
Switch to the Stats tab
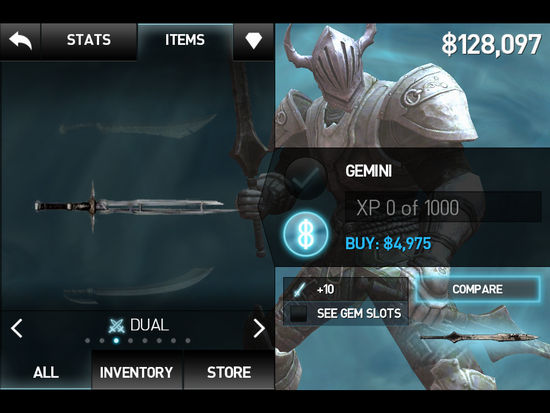(x=89, y=41)
